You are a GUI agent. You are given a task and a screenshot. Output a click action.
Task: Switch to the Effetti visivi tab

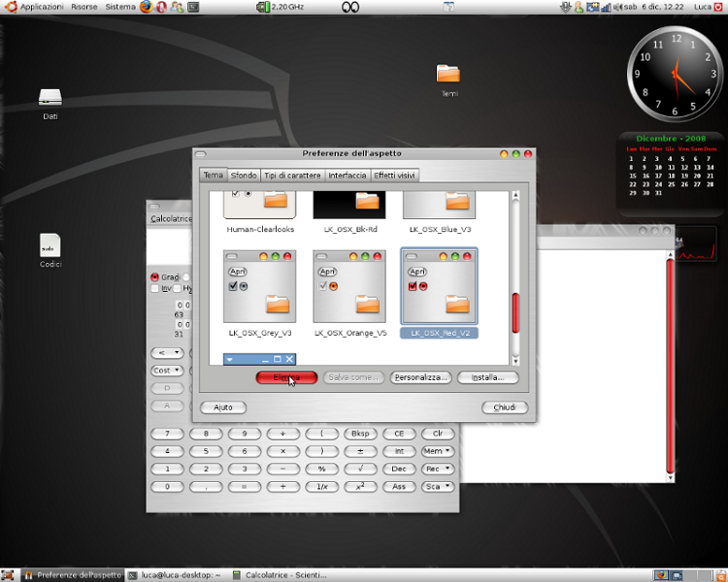coord(394,175)
